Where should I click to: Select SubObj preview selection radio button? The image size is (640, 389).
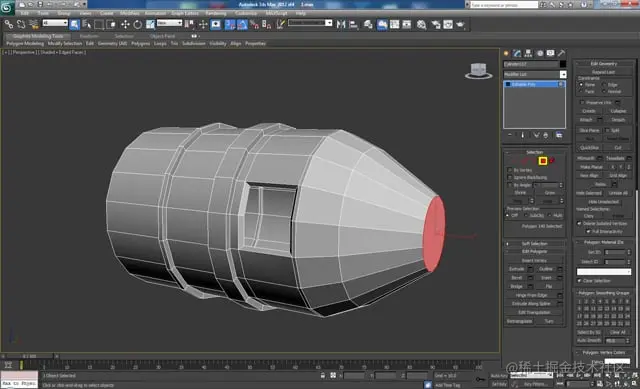coord(526,216)
